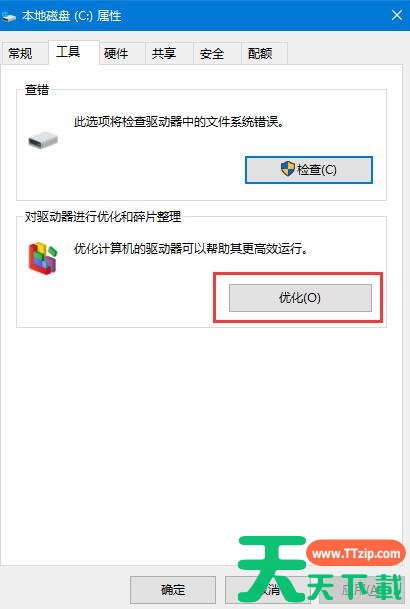
Task: Click the 查错 group heading
Action: pyautogui.click(x=37, y=90)
